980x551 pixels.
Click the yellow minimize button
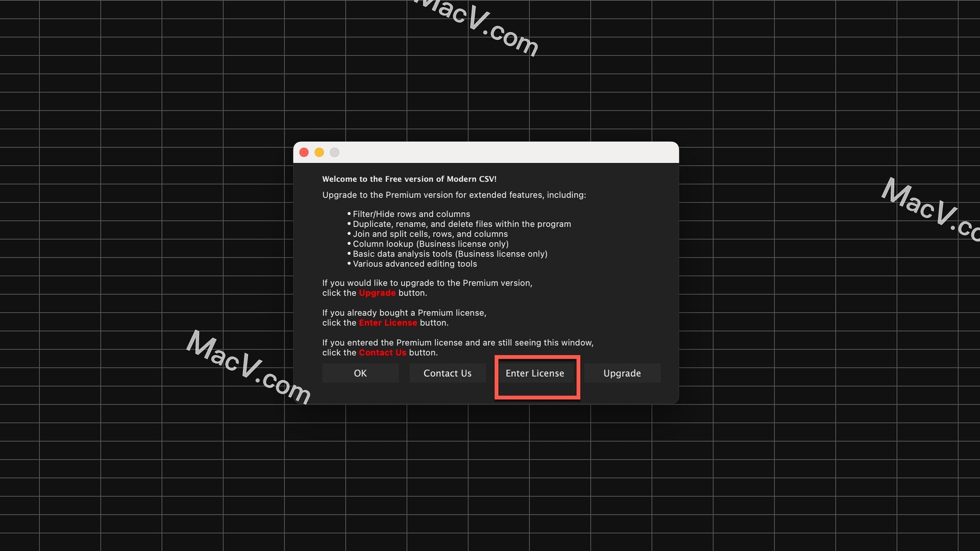tap(320, 152)
